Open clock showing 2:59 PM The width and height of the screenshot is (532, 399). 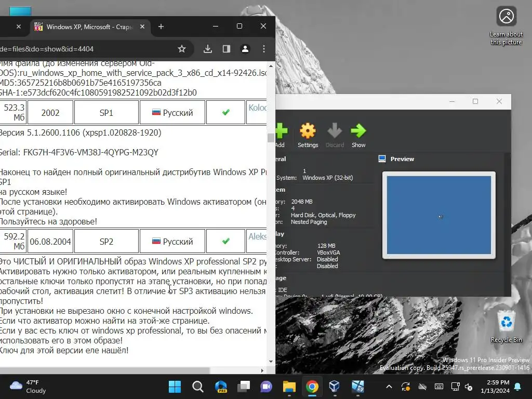click(x=495, y=387)
